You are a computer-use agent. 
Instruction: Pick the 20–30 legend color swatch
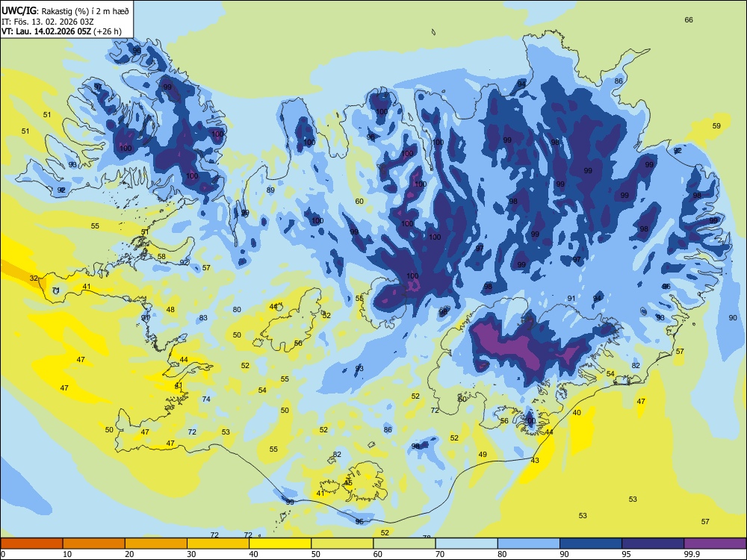(156, 544)
